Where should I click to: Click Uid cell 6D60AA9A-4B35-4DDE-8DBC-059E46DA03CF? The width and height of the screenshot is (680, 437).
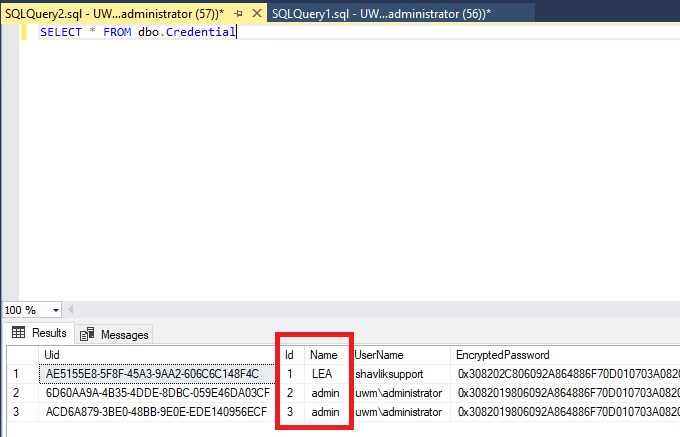pyautogui.click(x=157, y=393)
